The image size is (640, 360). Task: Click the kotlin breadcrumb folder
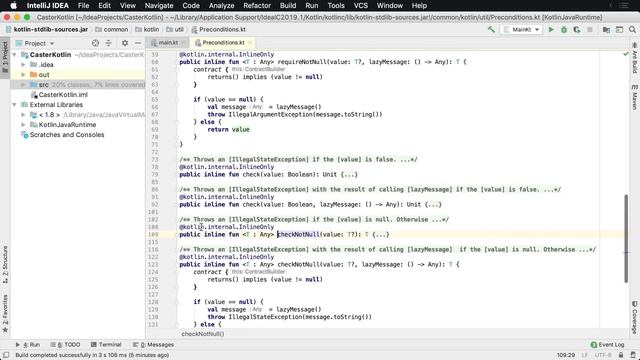147,29
